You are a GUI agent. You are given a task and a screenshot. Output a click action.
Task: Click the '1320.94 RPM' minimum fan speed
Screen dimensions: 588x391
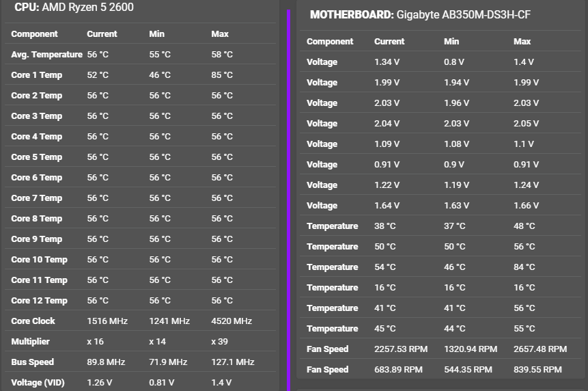[471, 349]
